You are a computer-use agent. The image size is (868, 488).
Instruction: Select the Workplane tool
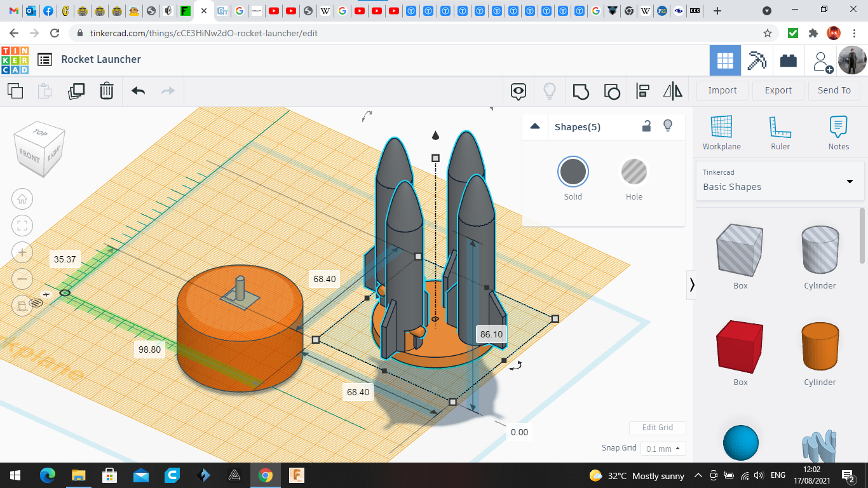pyautogui.click(x=721, y=133)
